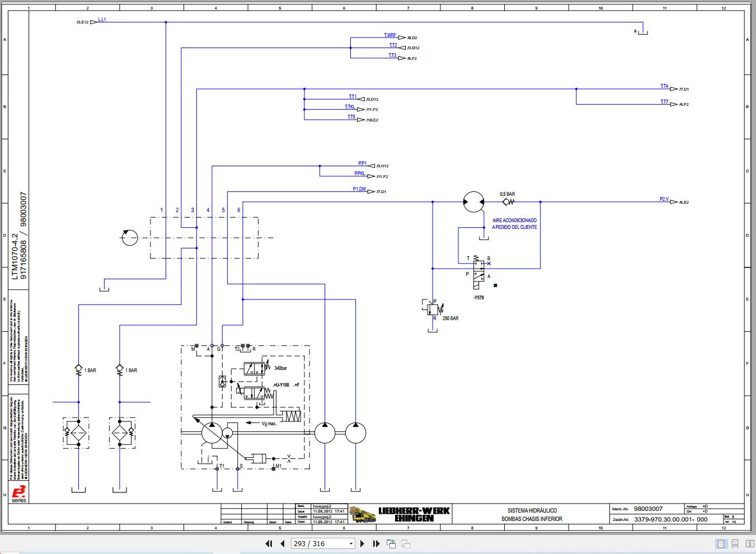Click the Liebherr-Werk Ehingen logo

click(x=400, y=514)
